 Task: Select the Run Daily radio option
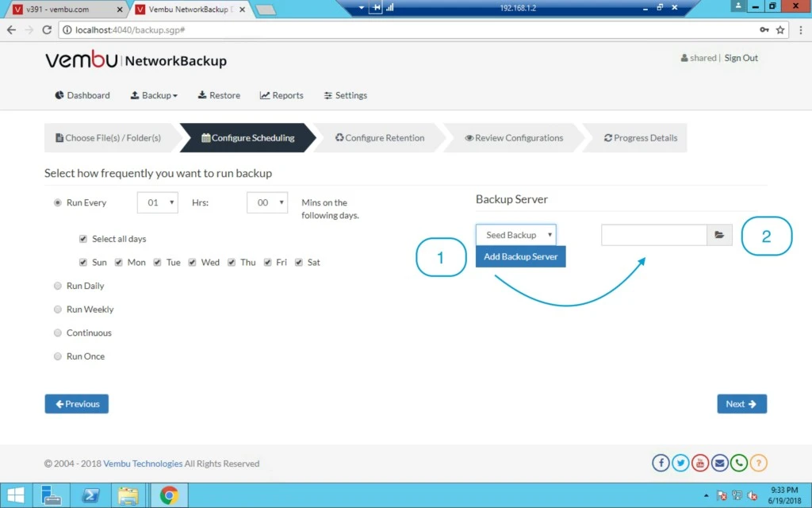[57, 286]
